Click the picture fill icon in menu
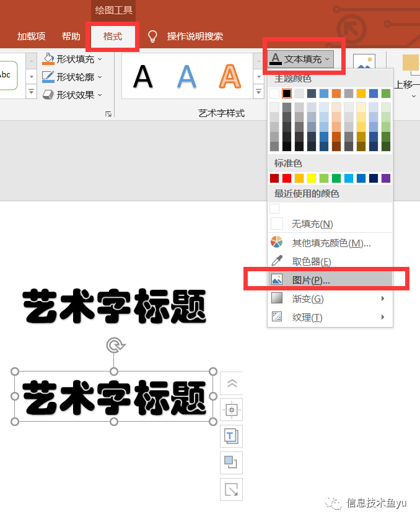Viewport: 420px width, 522px height. 277,279
